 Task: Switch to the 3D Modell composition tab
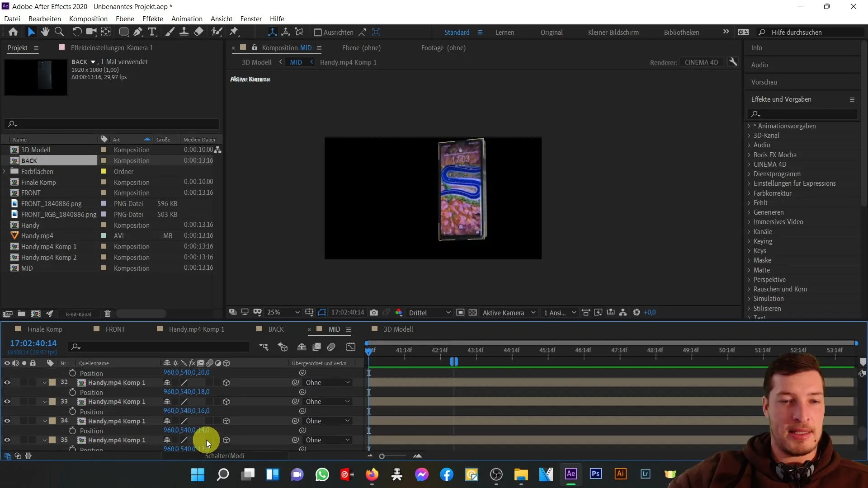pos(397,329)
